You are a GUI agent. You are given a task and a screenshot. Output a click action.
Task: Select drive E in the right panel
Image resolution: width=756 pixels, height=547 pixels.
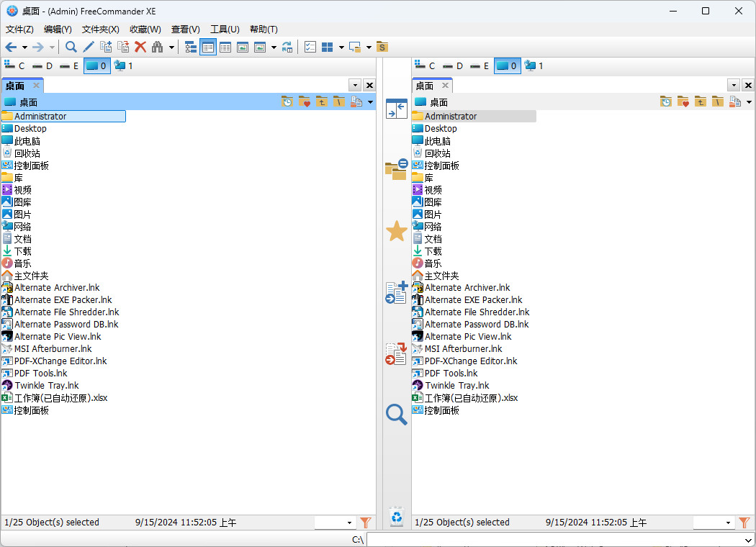point(480,65)
